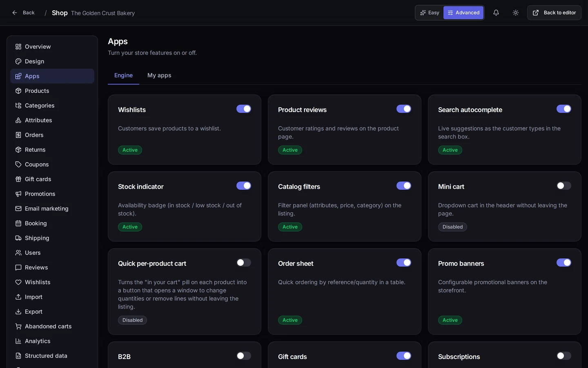Click Back to editor button
Image resolution: width=588 pixels, height=368 pixels.
pyautogui.click(x=554, y=13)
